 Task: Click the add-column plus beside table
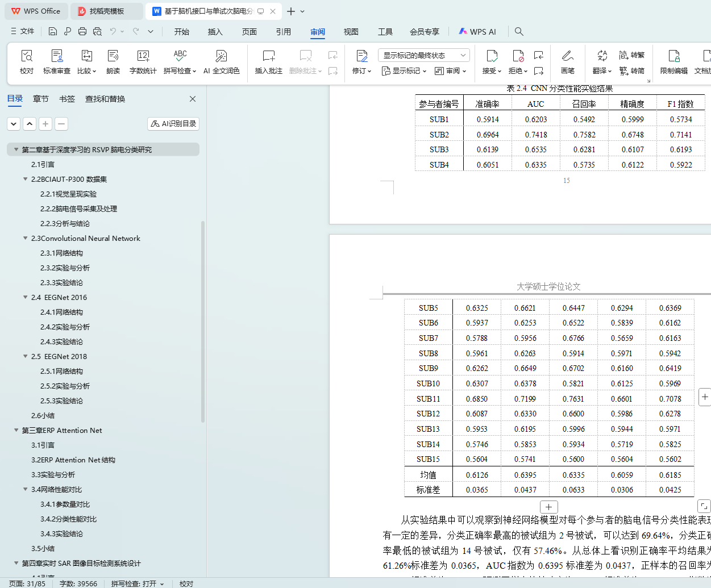coord(705,397)
